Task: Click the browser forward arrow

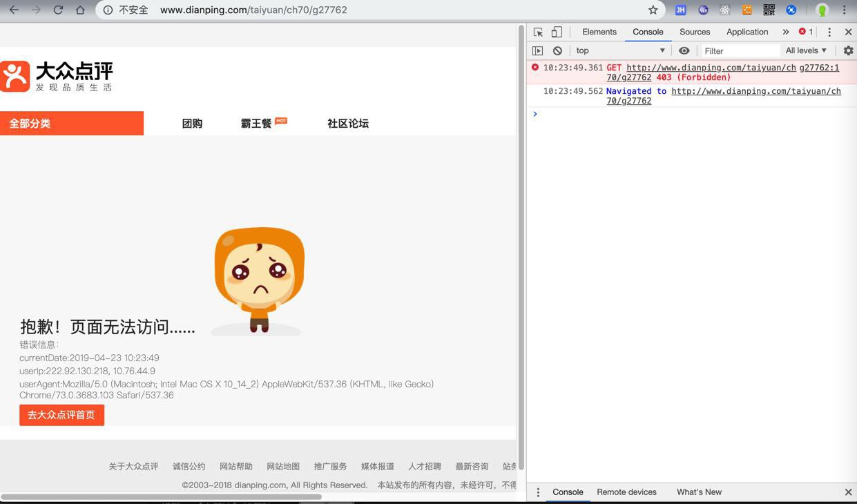Action: 36,10
